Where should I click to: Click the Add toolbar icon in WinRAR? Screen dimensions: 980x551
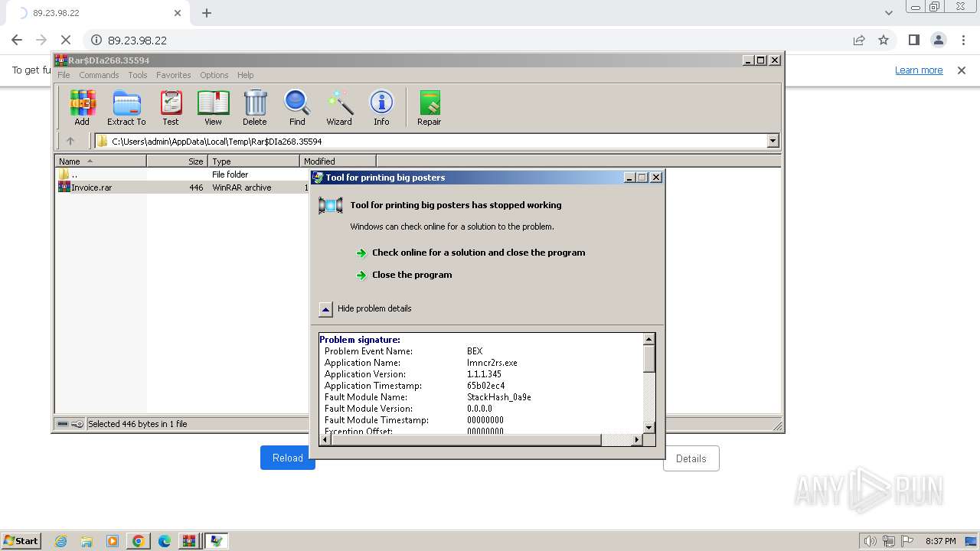coord(82,107)
